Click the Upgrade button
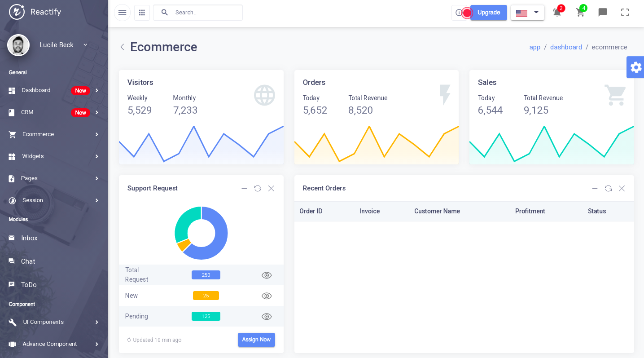 click(x=489, y=13)
